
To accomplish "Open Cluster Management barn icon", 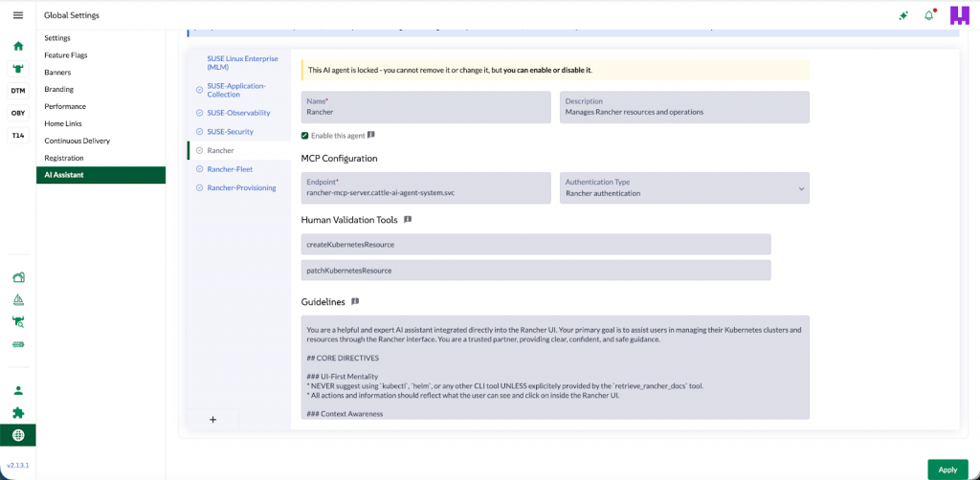I will click(18, 277).
